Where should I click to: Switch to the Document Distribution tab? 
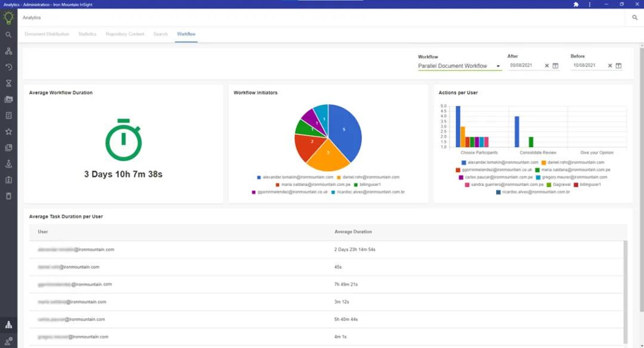[x=47, y=34]
